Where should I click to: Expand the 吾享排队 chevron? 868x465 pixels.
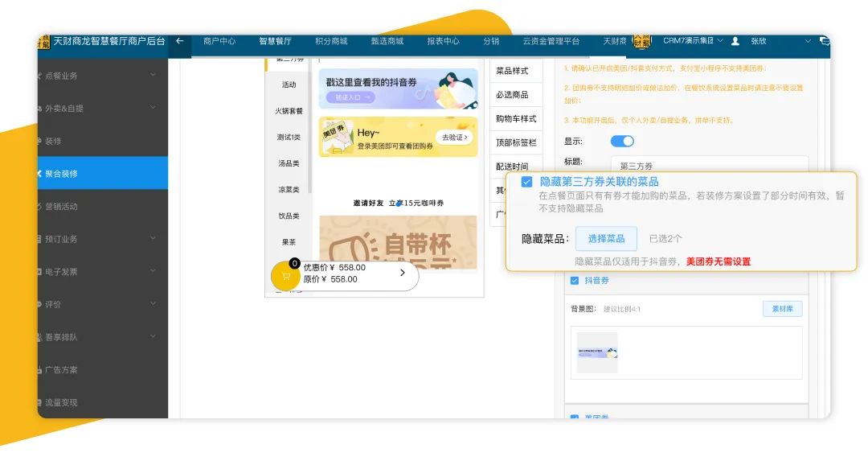(x=153, y=336)
